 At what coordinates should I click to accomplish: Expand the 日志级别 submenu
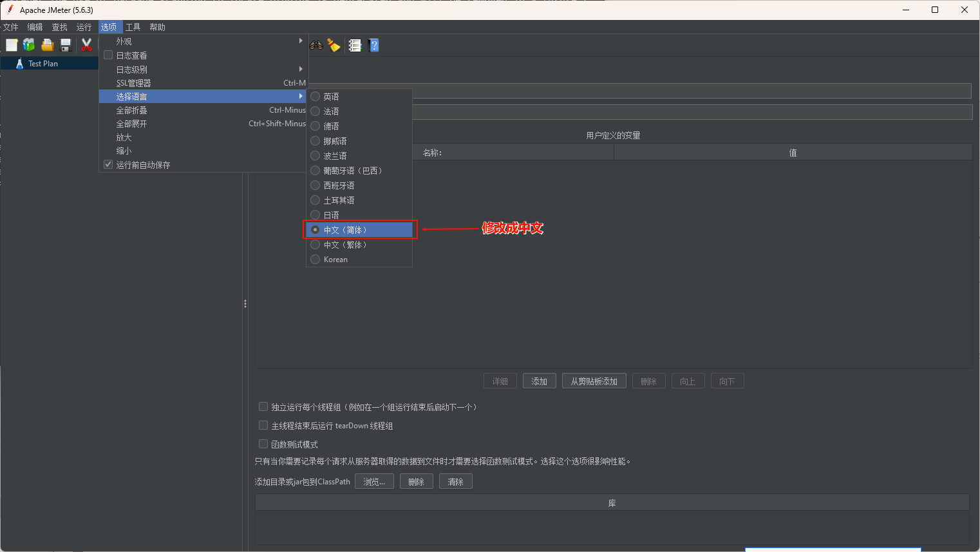point(203,69)
